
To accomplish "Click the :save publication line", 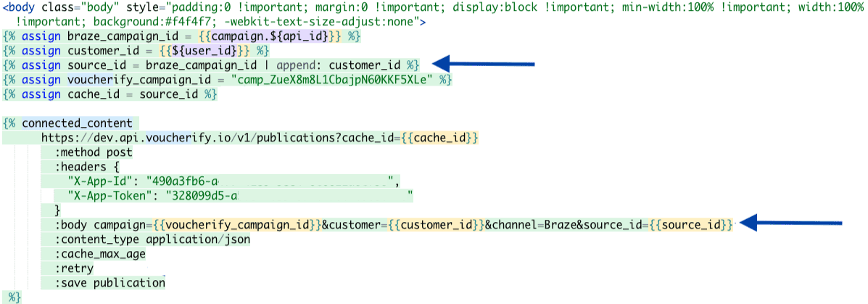I will pyautogui.click(x=109, y=282).
